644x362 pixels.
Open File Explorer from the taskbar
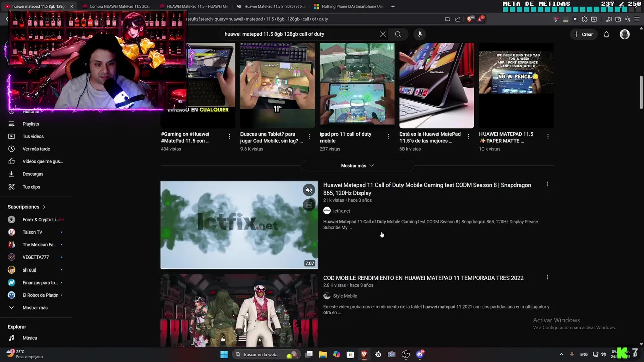tap(323, 354)
